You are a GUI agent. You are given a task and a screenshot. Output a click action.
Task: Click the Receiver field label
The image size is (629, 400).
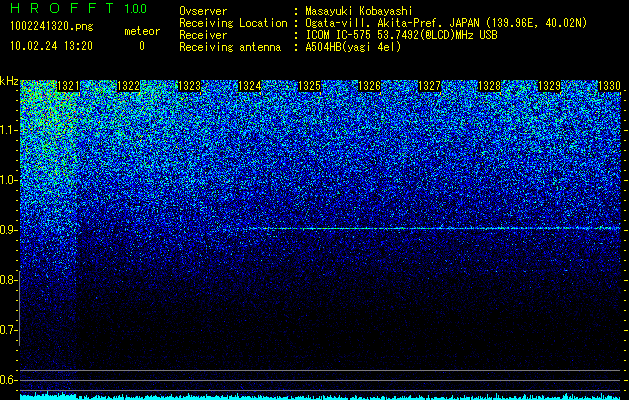[203, 35]
